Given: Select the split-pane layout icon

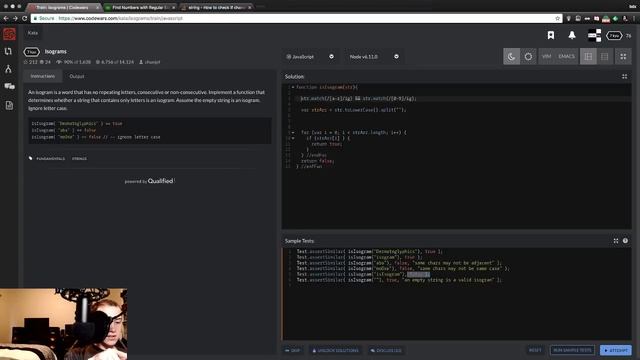Looking at the screenshot, I should (588, 56).
